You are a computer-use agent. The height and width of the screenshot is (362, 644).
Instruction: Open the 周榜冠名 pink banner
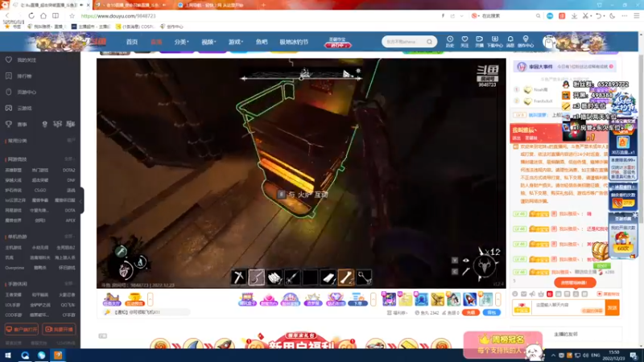click(503, 344)
